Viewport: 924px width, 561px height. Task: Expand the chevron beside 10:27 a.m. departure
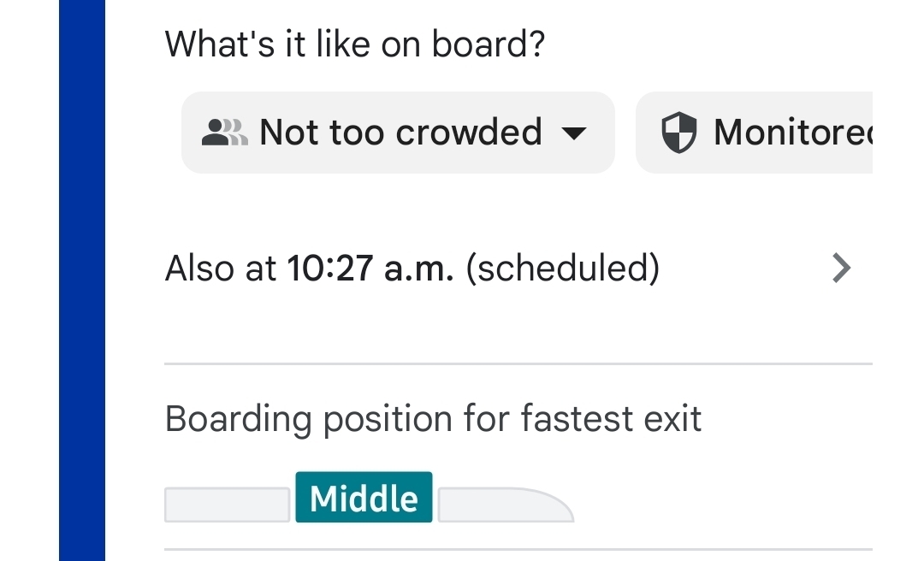tap(842, 269)
